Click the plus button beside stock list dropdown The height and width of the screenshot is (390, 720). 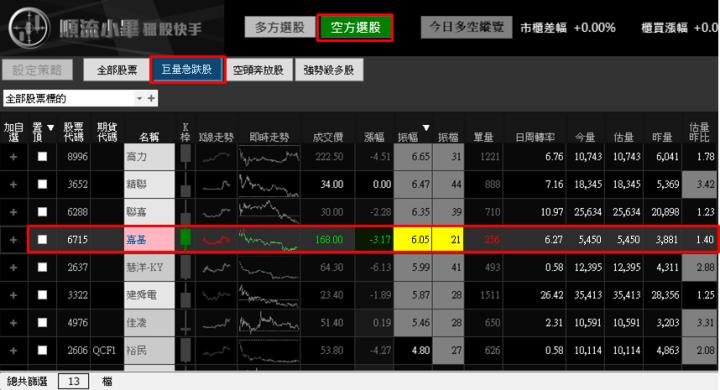pyautogui.click(x=151, y=98)
